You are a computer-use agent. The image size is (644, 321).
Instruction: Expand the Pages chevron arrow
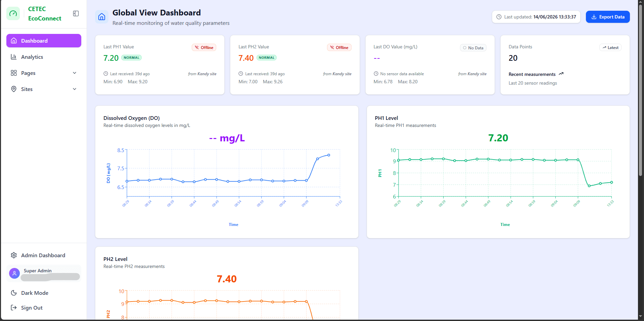pos(75,73)
